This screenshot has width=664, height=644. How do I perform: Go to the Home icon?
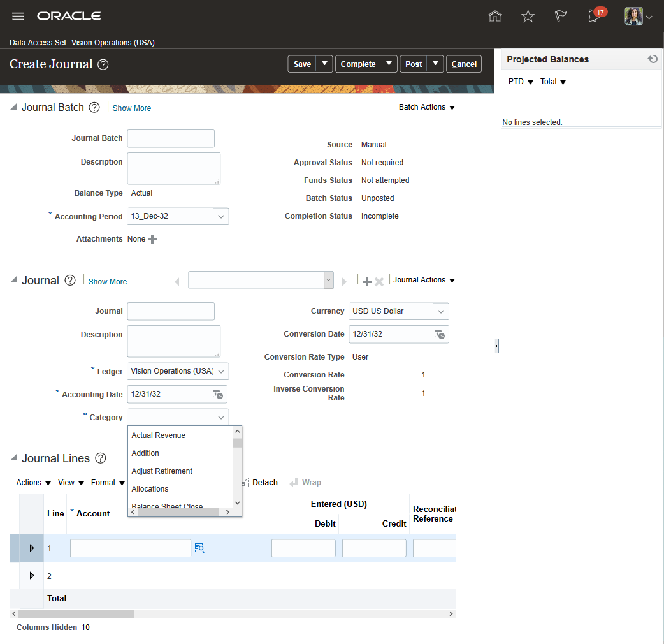494,16
